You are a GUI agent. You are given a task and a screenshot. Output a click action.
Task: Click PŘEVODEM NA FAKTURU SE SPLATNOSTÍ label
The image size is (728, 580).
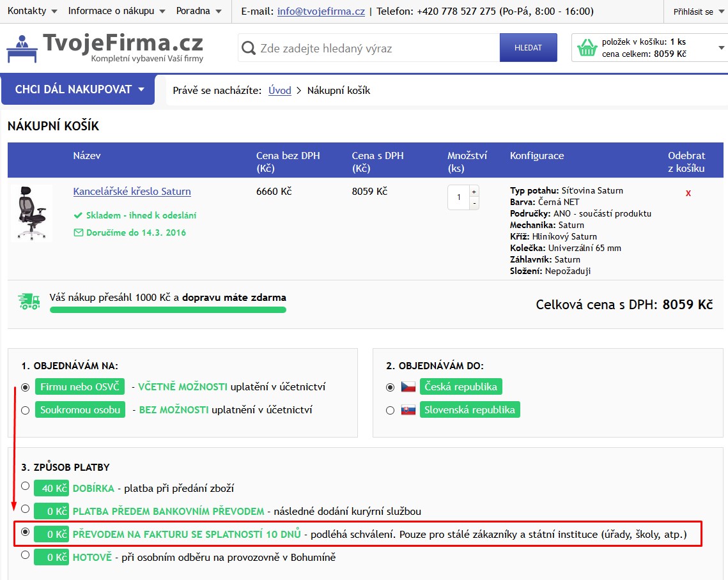pyautogui.click(x=187, y=534)
